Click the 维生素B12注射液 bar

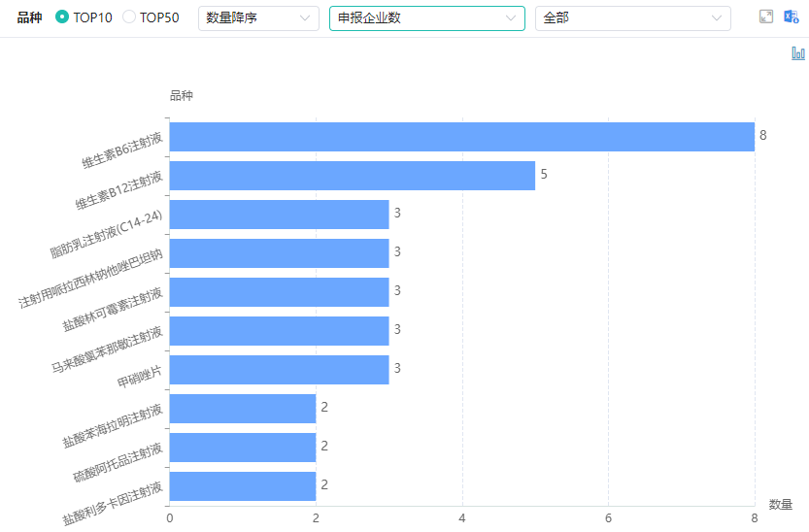click(352, 176)
